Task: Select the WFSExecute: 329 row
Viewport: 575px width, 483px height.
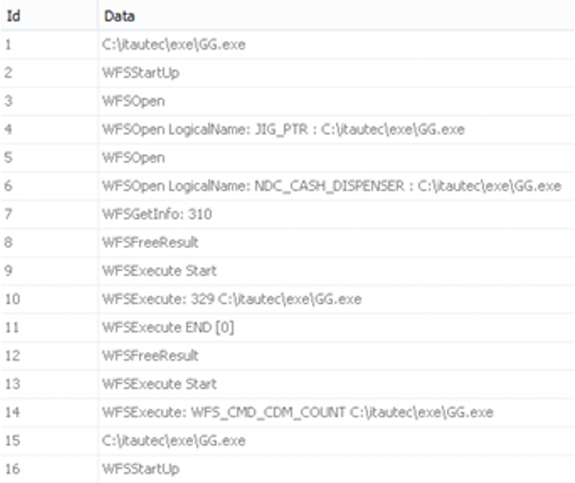Action: pyautogui.click(x=288, y=299)
